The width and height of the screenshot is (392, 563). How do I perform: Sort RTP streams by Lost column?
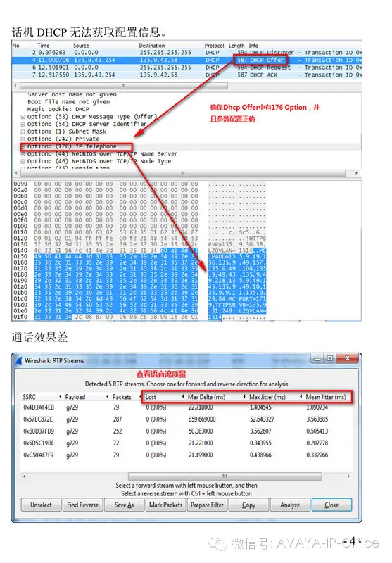[x=151, y=397]
